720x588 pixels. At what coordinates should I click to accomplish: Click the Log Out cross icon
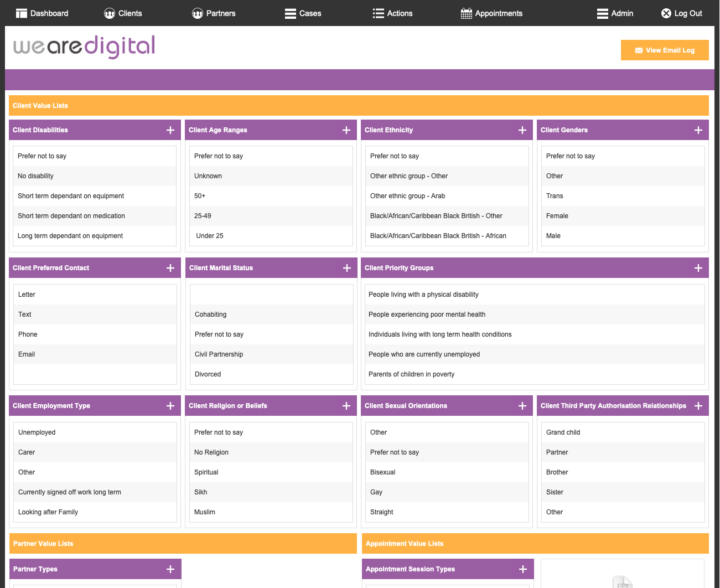(666, 13)
